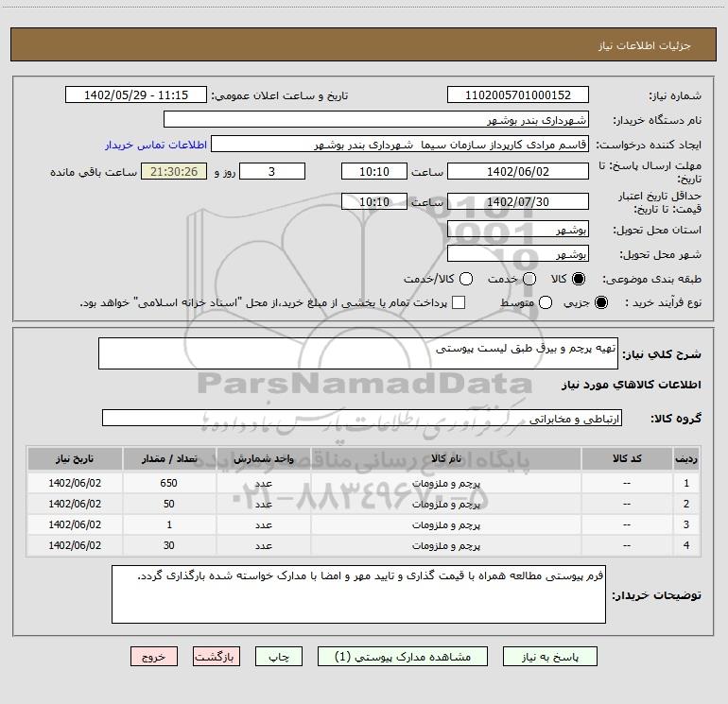Click the response deadline time 10:10 field
Screen dimensions: 728x704
374,172
